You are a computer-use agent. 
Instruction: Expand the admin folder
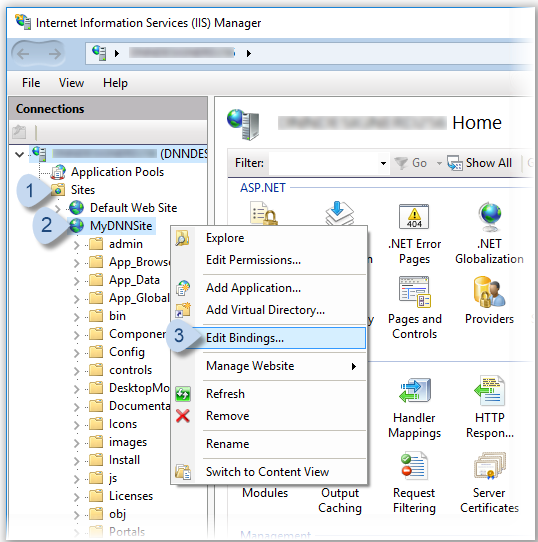[76, 245]
